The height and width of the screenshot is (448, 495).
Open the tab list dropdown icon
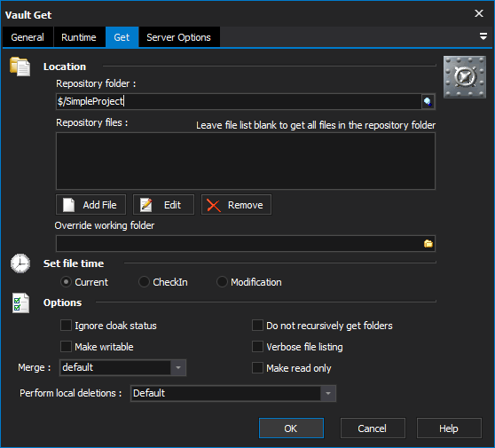483,36
